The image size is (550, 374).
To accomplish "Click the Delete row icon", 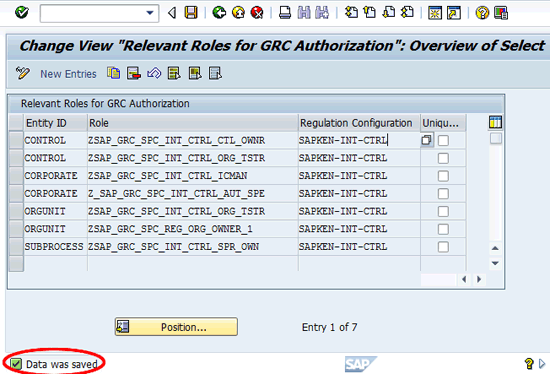I will pos(134,73).
